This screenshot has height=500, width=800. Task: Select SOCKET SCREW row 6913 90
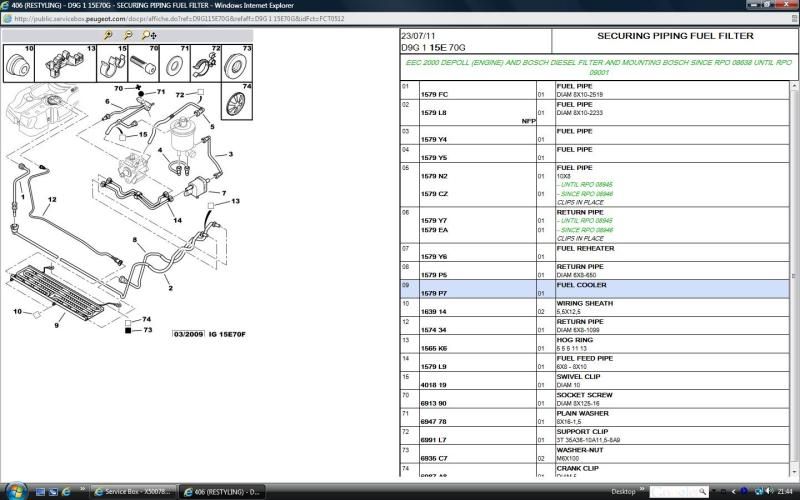(595, 399)
